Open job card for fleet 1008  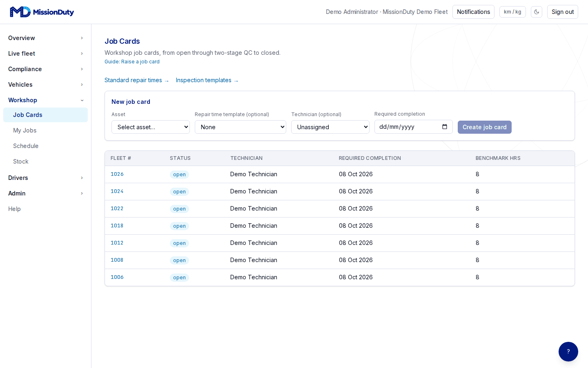click(x=117, y=260)
